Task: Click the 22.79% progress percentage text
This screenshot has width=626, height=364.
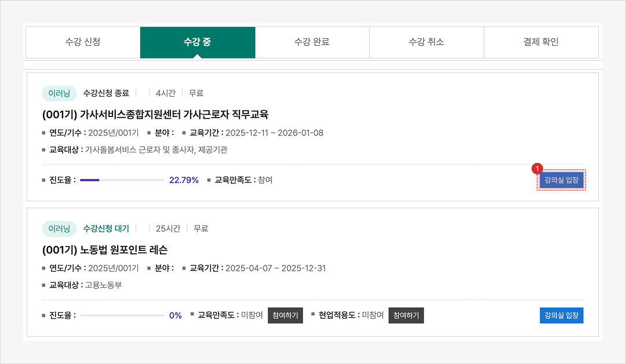Action: [184, 180]
